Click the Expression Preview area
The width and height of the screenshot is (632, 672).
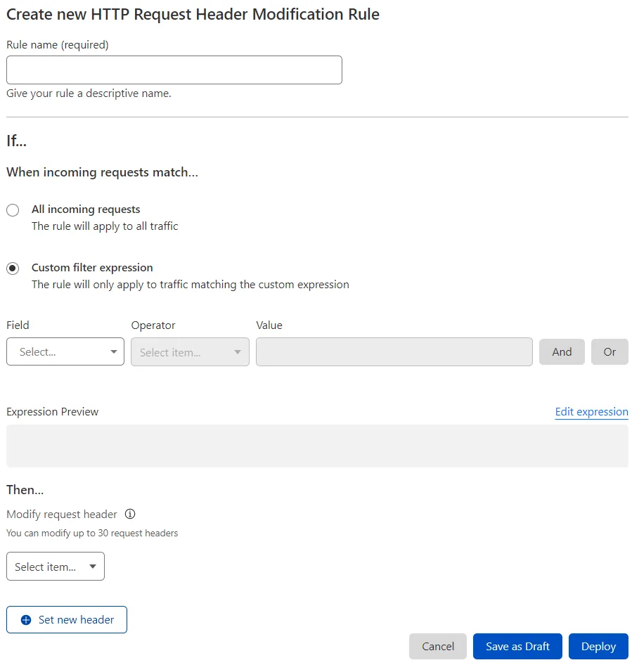(x=316, y=446)
